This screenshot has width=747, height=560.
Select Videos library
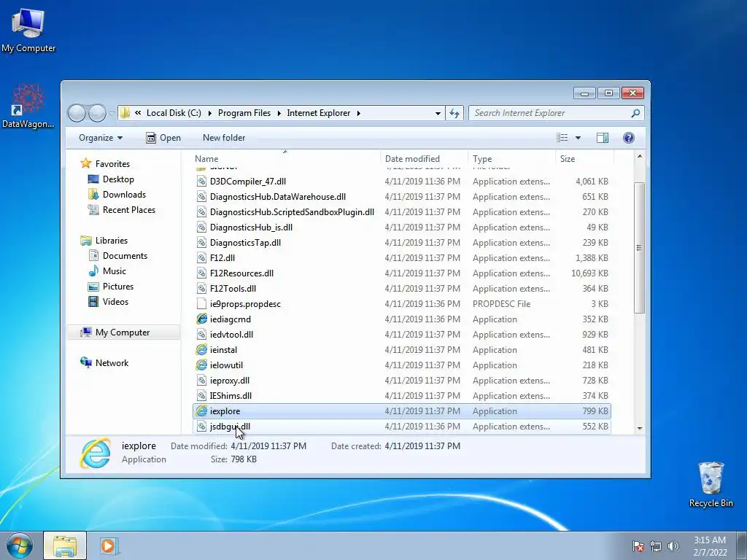click(x=115, y=301)
